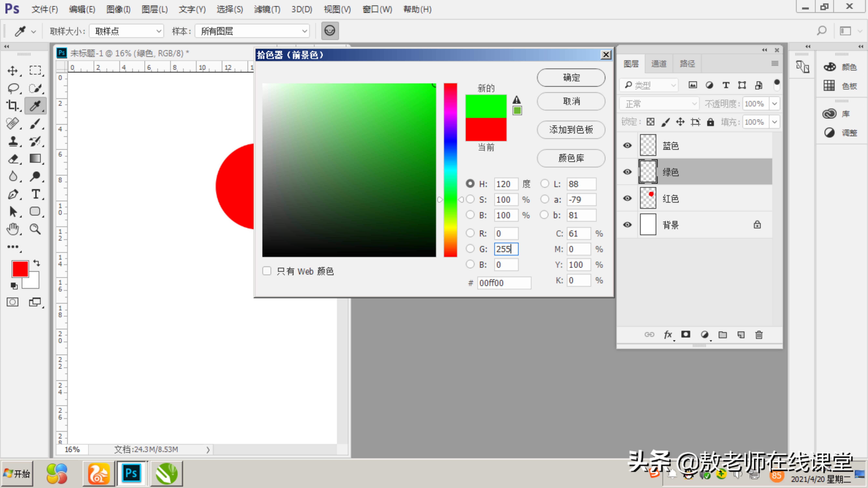The width and height of the screenshot is (868, 488).
Task: Select the Crop tool
Action: coord(13,106)
